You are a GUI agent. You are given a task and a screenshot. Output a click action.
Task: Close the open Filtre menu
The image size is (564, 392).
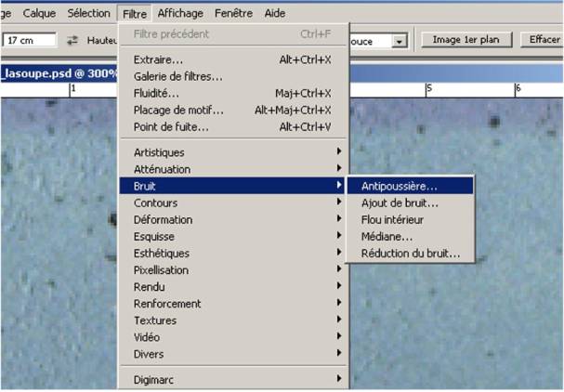point(135,14)
